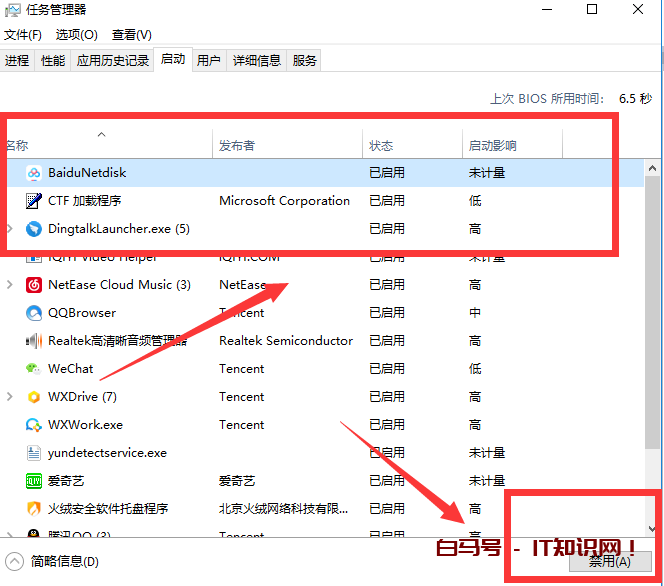The image size is (664, 586).
Task: Click Realtek Semiconductor publisher cell
Action: click(286, 340)
